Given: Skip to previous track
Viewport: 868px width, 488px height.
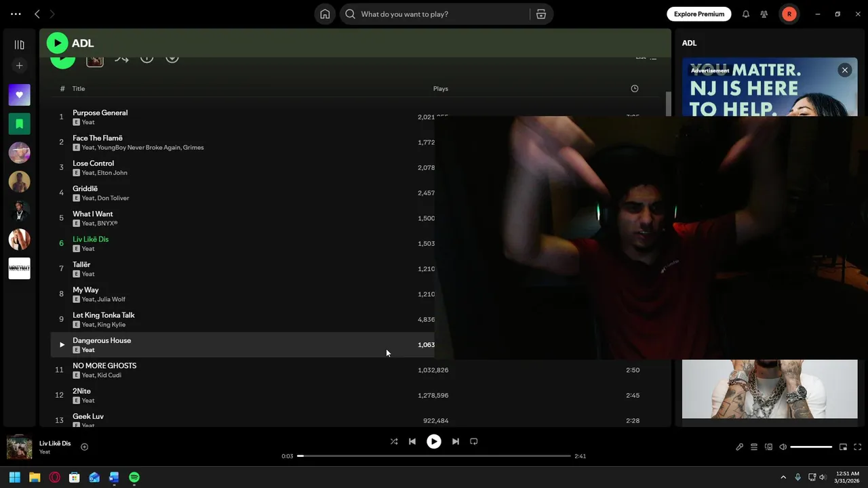Looking at the screenshot, I should pyautogui.click(x=412, y=441).
